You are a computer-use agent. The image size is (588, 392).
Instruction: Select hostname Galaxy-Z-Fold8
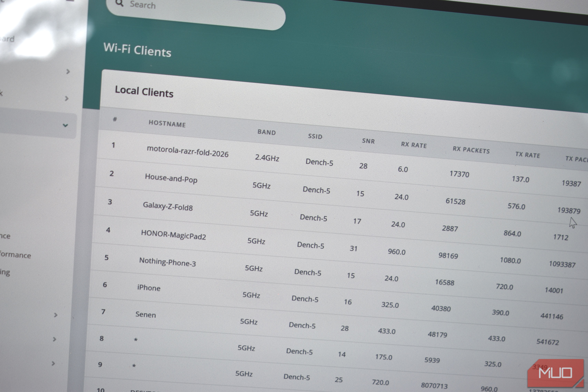[x=168, y=206]
